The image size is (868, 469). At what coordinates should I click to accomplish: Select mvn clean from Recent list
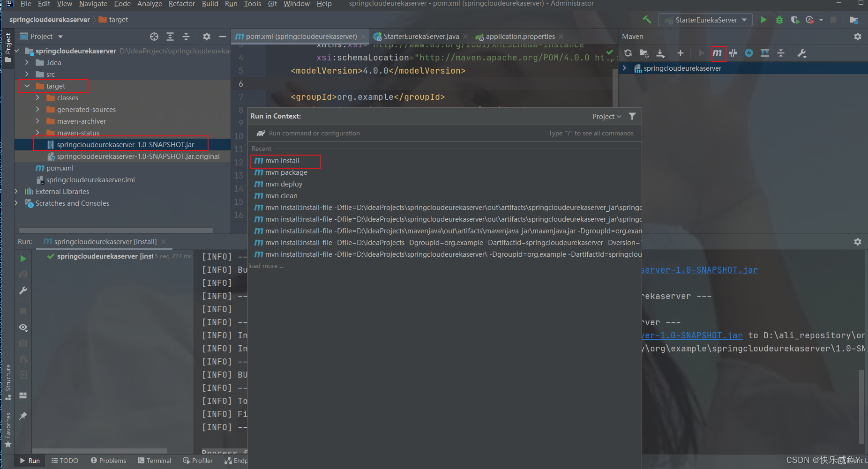pos(445,196)
